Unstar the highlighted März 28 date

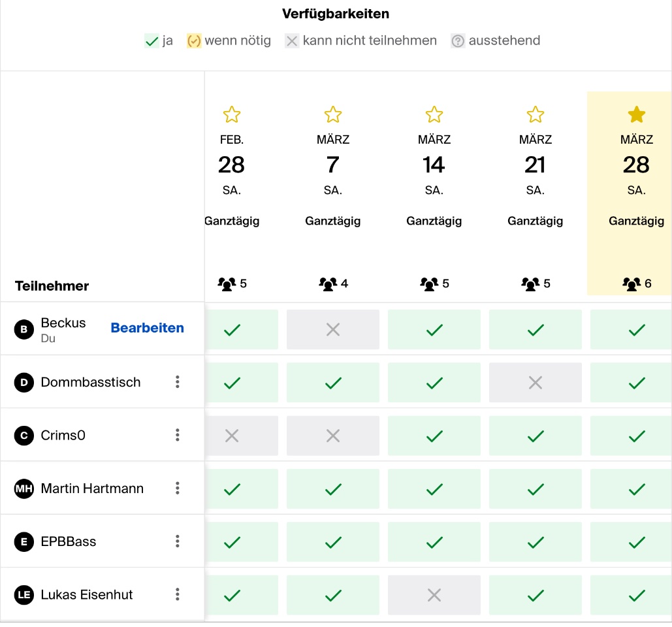tap(636, 115)
